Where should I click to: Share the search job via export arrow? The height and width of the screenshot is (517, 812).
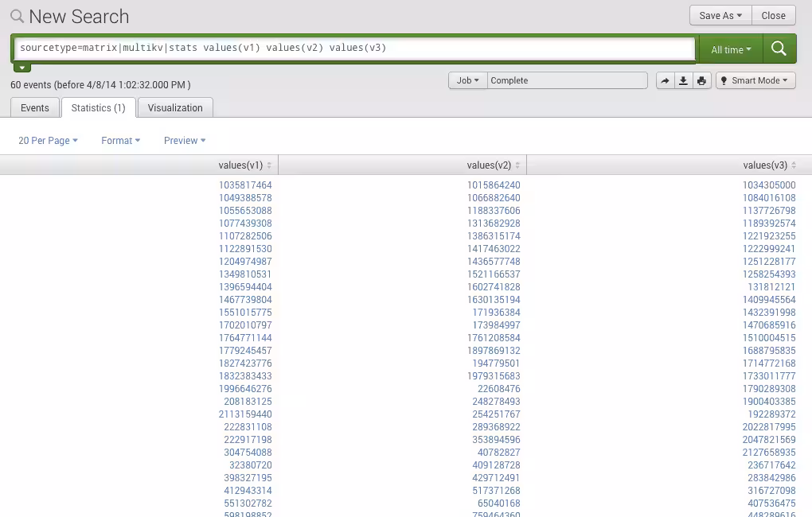point(666,80)
